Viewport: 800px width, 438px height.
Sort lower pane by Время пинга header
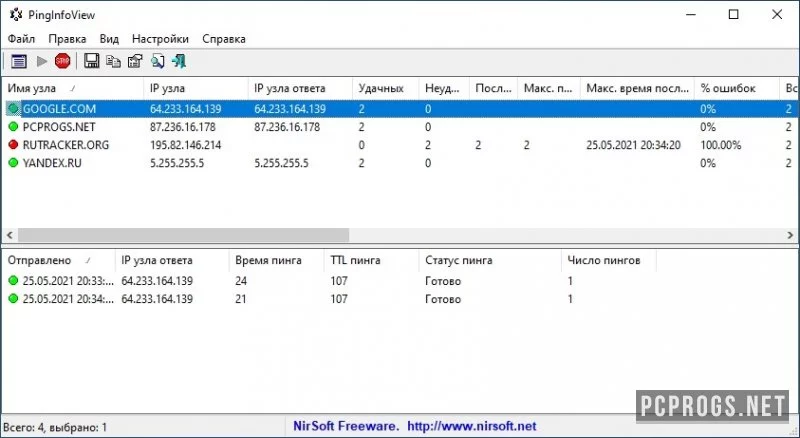pyautogui.click(x=277, y=260)
